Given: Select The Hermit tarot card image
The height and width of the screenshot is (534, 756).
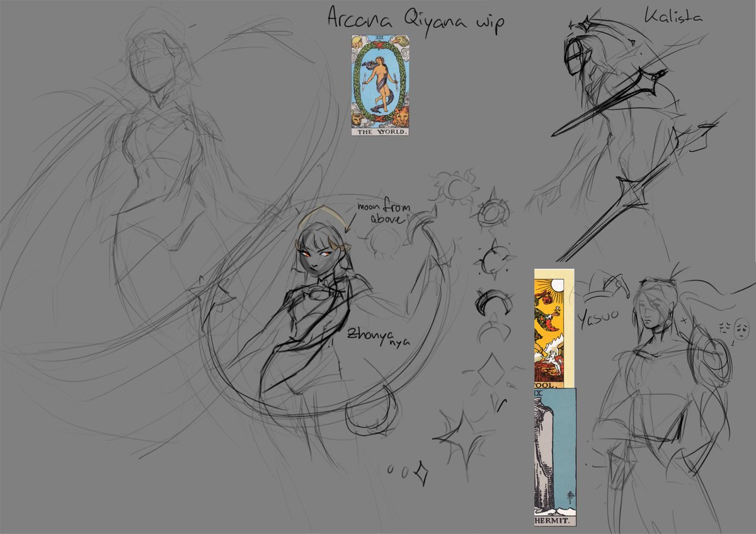Looking at the screenshot, I should tap(554, 457).
